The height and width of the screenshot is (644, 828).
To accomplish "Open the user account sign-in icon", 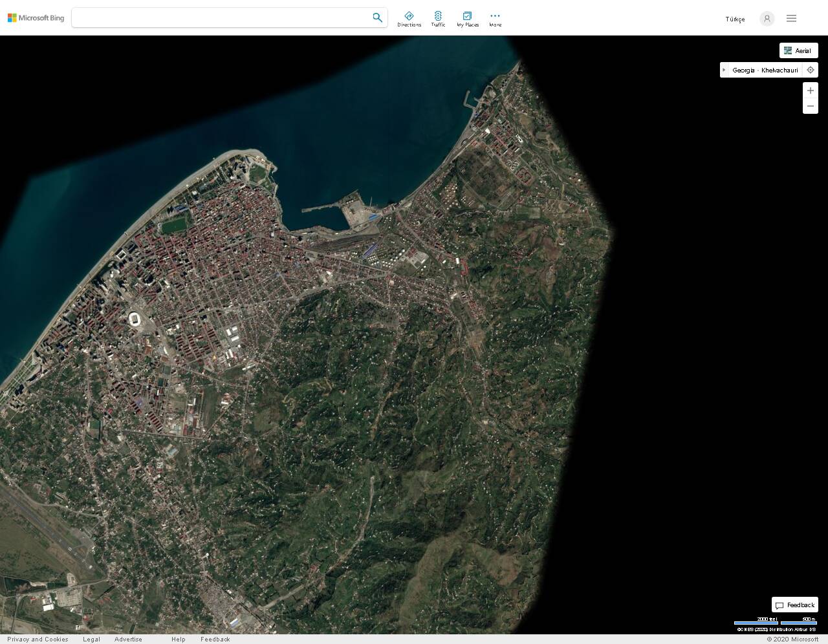I will (x=767, y=19).
